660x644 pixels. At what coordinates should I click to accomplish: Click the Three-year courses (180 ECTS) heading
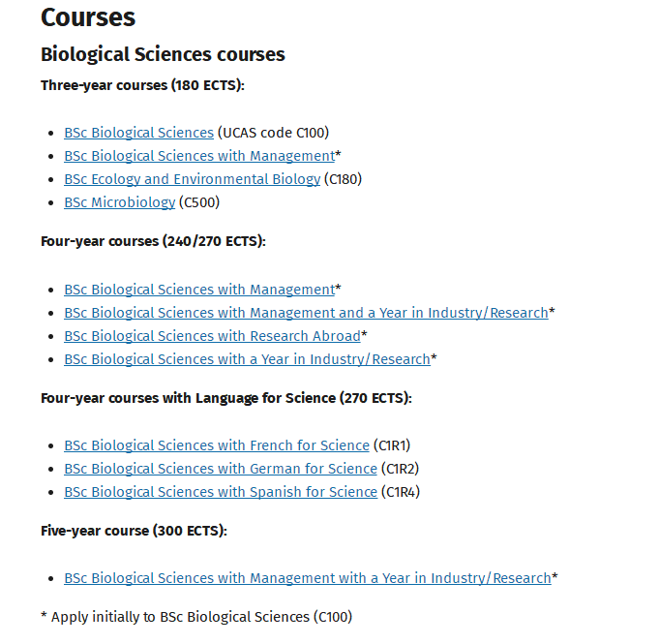click(142, 85)
